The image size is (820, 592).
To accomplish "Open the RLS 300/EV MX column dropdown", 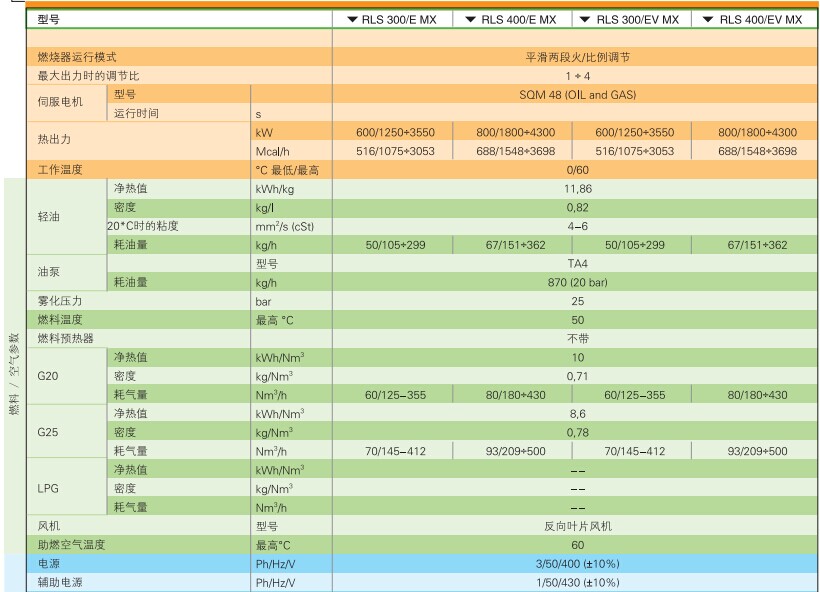I will 585,20.
